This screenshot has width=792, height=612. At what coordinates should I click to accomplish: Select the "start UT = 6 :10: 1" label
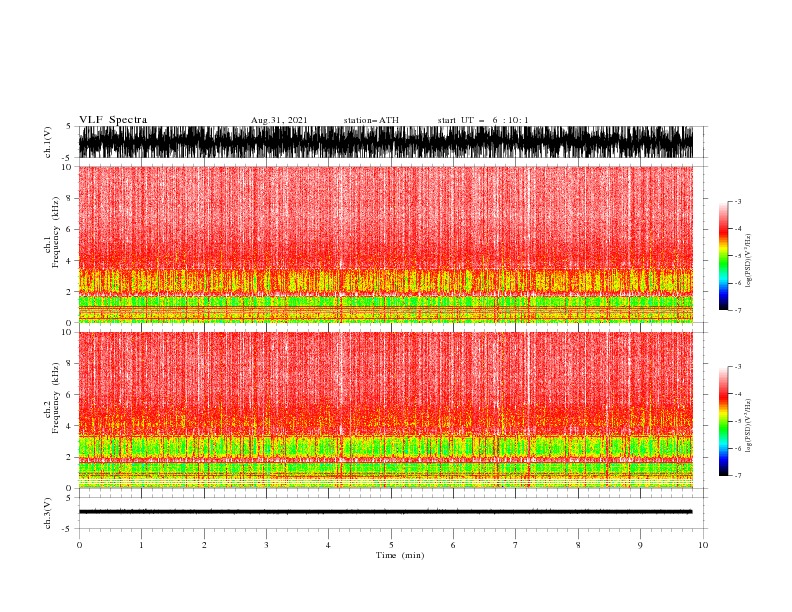[x=483, y=120]
